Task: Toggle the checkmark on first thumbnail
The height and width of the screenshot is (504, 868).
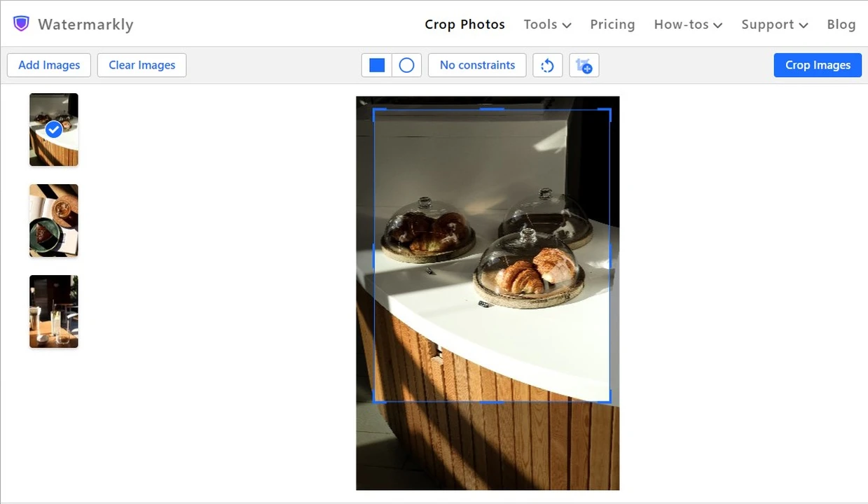Action: [x=53, y=129]
